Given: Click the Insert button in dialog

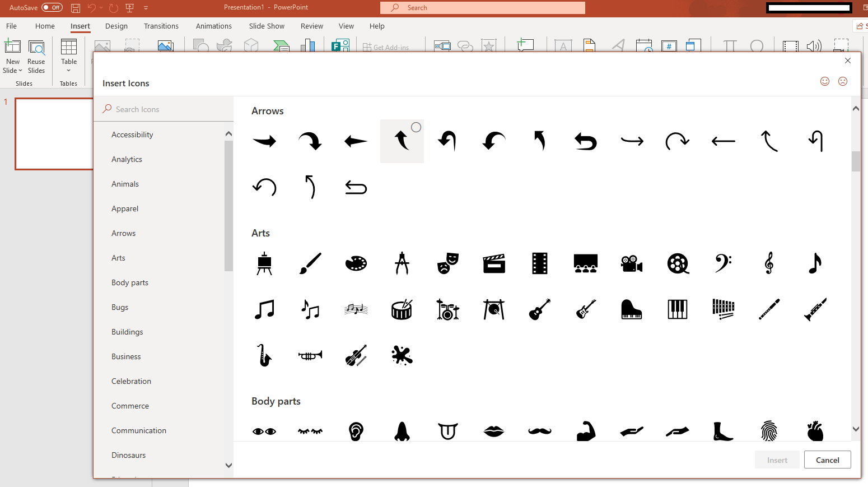Looking at the screenshot, I should pyautogui.click(x=777, y=460).
